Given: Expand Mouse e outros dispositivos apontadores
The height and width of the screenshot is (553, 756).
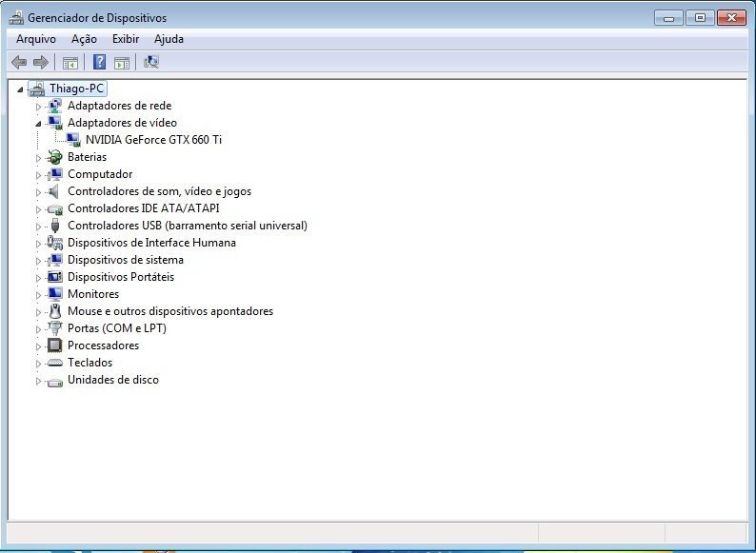Looking at the screenshot, I should (x=39, y=312).
